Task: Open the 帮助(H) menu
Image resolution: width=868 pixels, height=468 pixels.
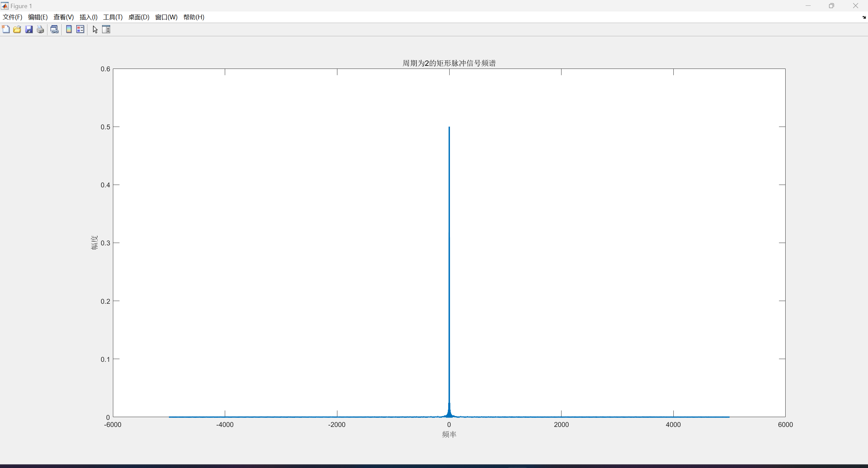Action: coord(194,17)
